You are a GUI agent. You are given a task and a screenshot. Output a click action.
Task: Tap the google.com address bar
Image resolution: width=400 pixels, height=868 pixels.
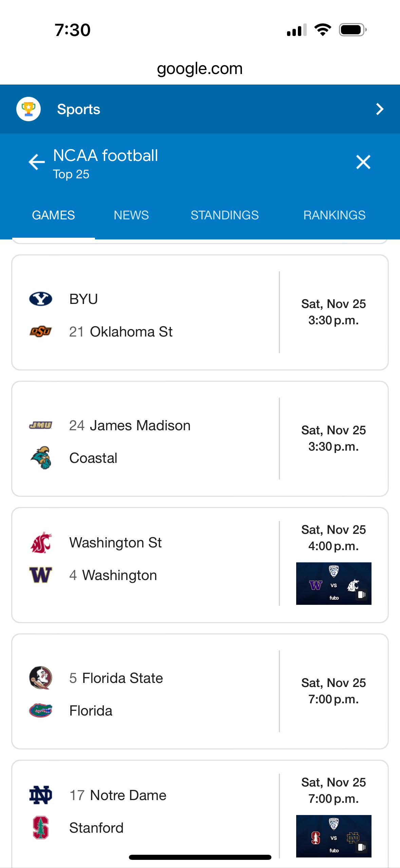click(x=200, y=69)
